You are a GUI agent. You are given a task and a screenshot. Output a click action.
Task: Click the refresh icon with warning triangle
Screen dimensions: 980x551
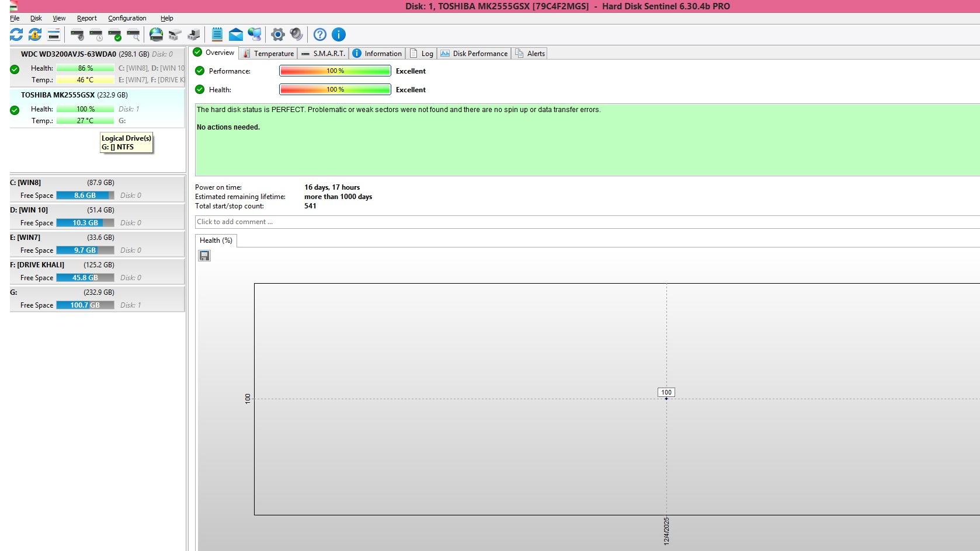tap(35, 34)
